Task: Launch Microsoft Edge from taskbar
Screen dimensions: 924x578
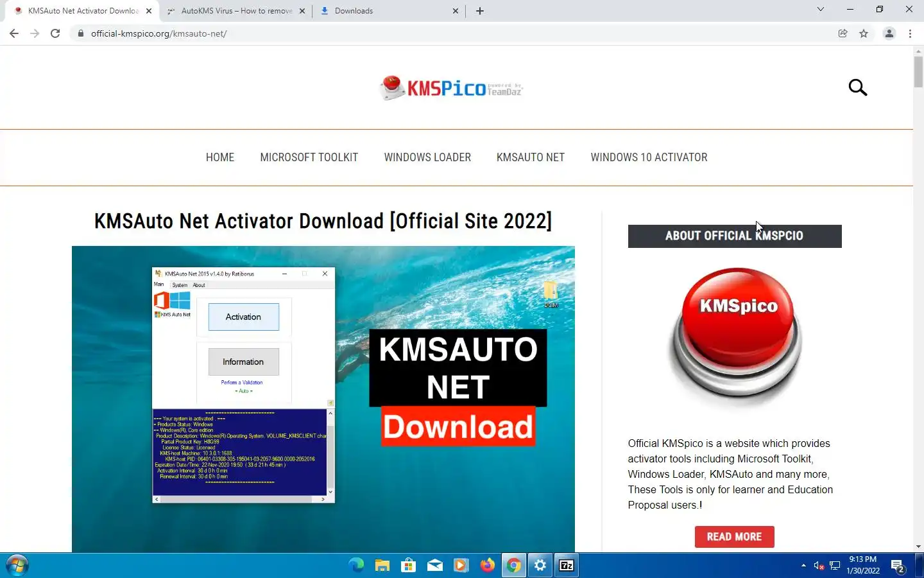Action: point(356,565)
